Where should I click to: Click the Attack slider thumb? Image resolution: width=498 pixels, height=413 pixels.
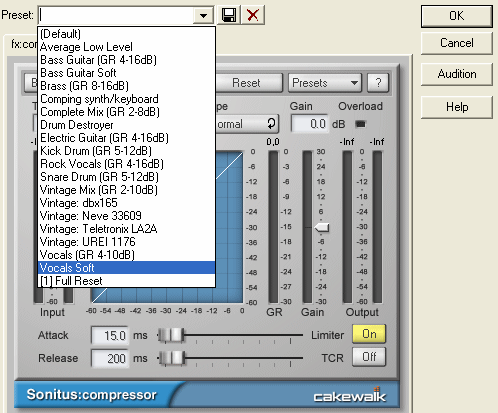(x=171, y=335)
